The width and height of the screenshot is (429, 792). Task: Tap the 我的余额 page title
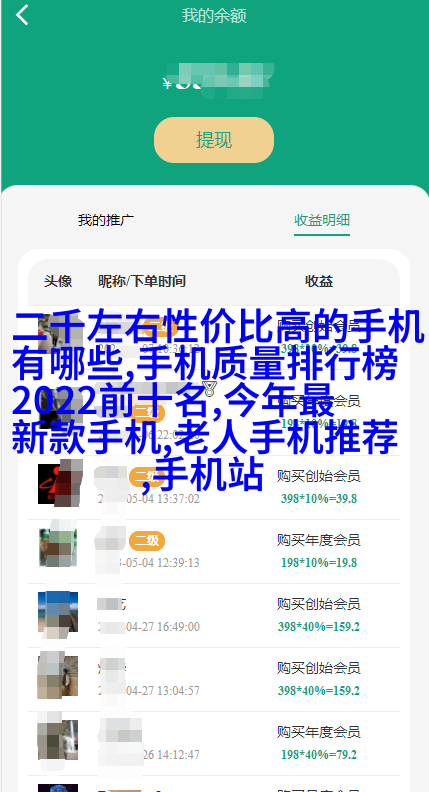tap(214, 16)
